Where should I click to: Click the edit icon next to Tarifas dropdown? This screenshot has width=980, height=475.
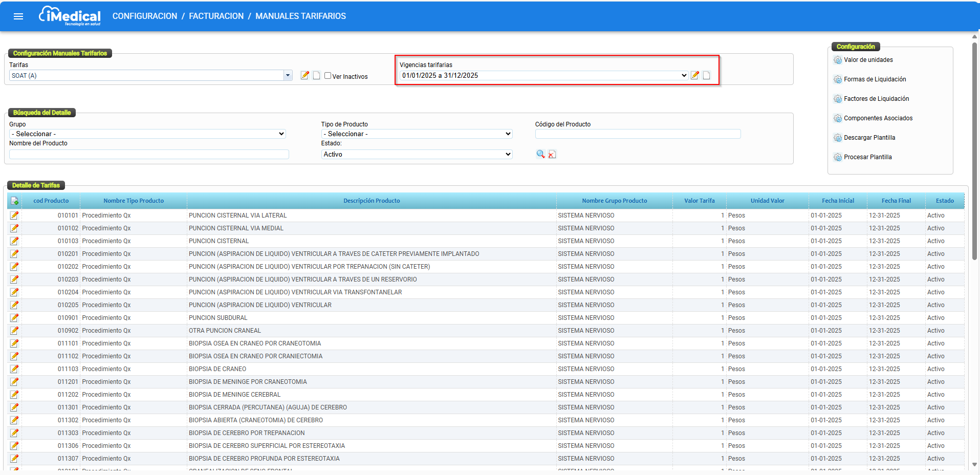coord(305,75)
